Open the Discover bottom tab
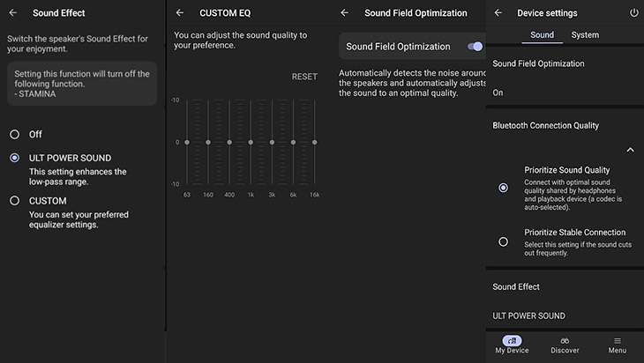This screenshot has height=363, width=644. coord(565,345)
